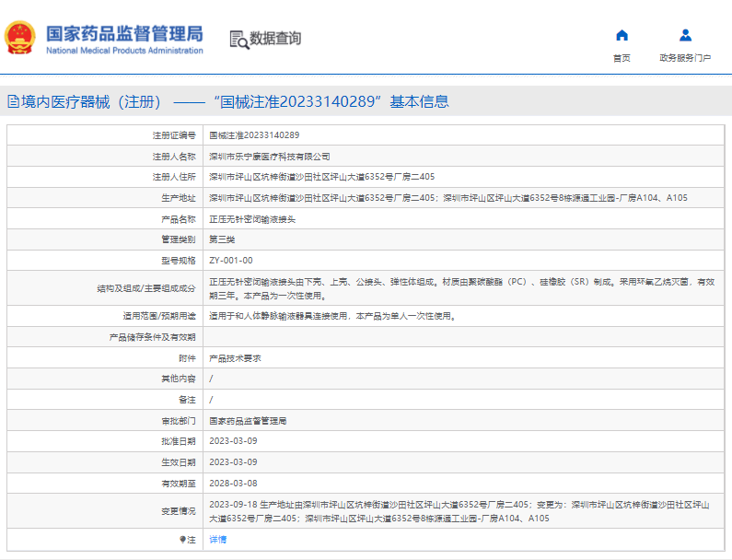
Task: Click the 附件 label
Action: [187, 358]
